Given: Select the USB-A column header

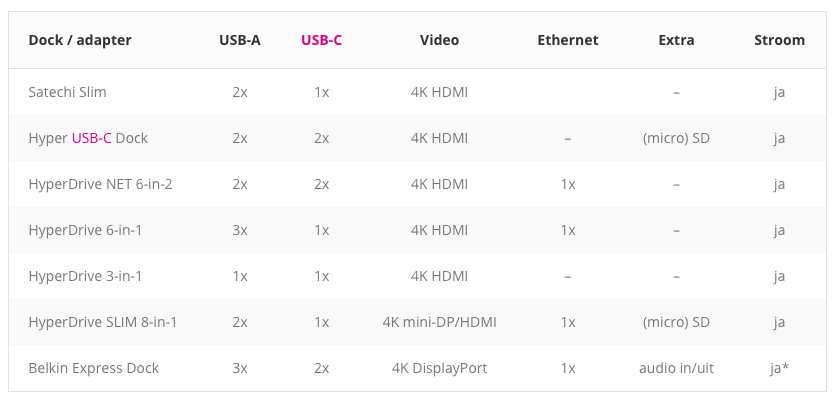Looking at the screenshot, I should 240,40.
